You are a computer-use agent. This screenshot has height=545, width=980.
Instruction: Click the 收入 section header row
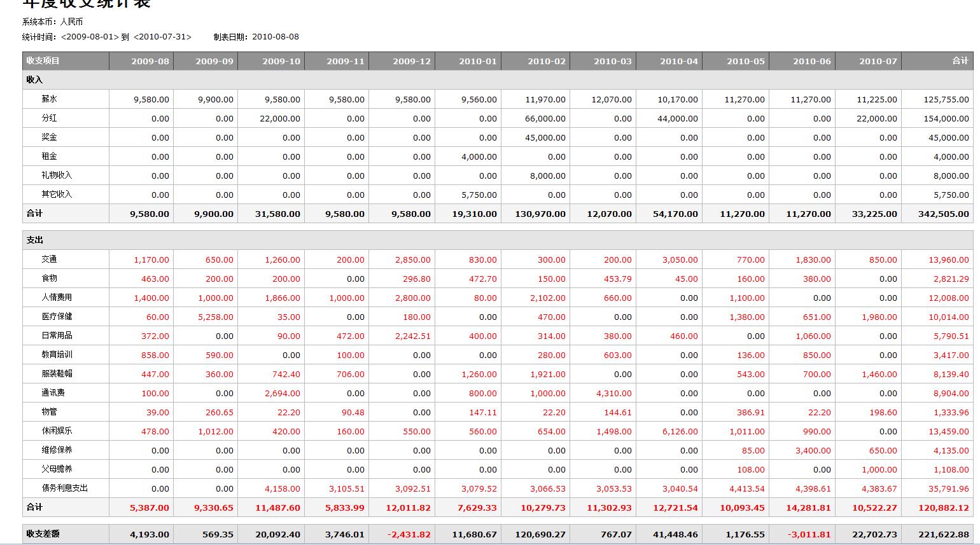[x=35, y=80]
